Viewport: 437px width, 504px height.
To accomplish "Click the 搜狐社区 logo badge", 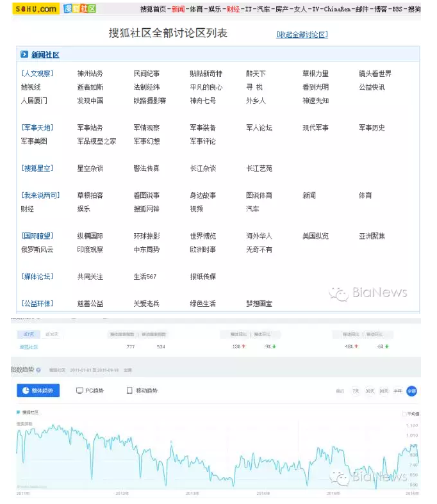I will [80, 8].
